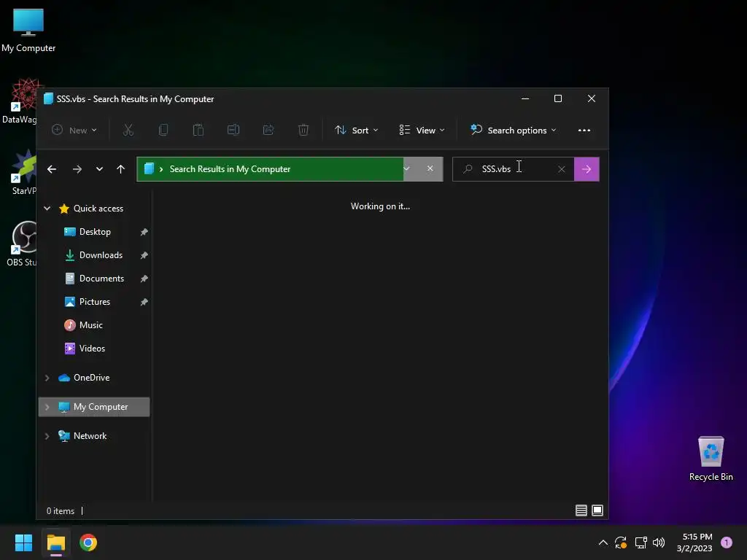Select the OBS Studio desktop shortcut
The height and width of the screenshot is (560, 747).
click(x=21, y=244)
